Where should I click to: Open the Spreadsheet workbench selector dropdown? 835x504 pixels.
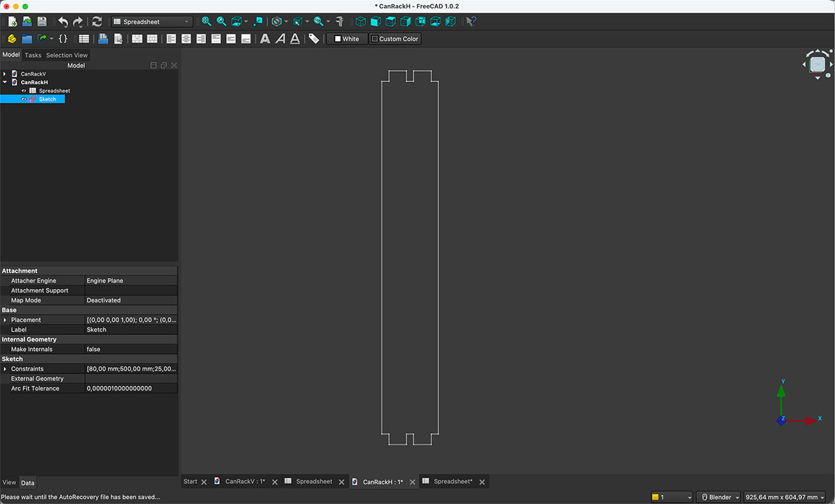point(152,22)
